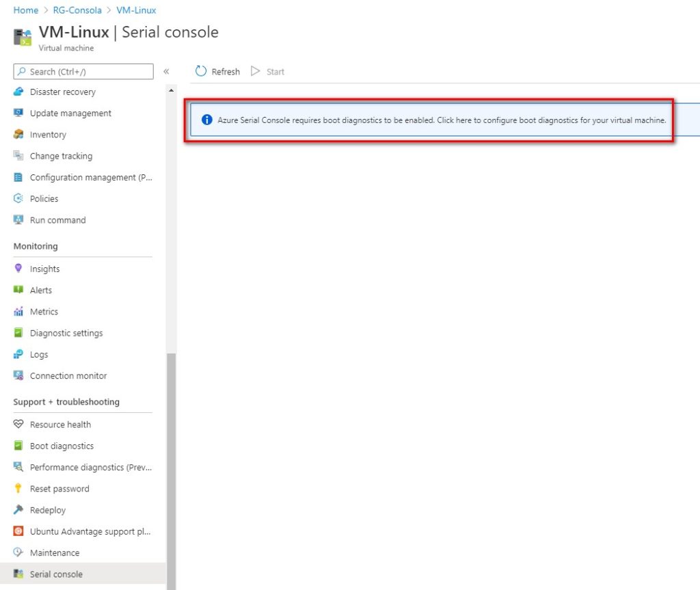The height and width of the screenshot is (590, 700).
Task: Click the Insights lightbulb icon
Action: [18, 269]
